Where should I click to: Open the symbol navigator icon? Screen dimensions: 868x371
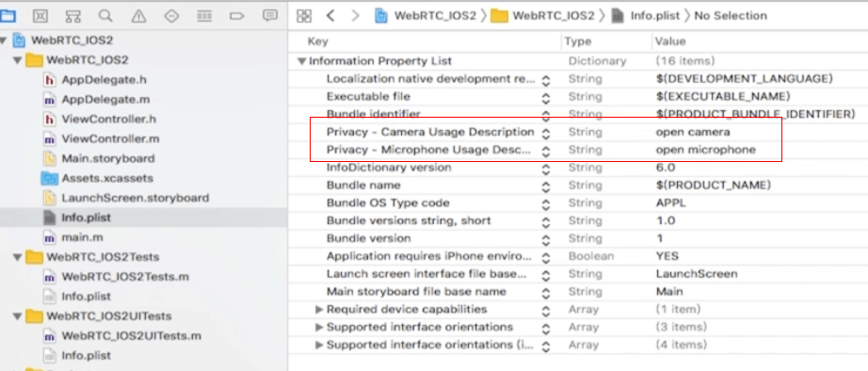click(72, 16)
